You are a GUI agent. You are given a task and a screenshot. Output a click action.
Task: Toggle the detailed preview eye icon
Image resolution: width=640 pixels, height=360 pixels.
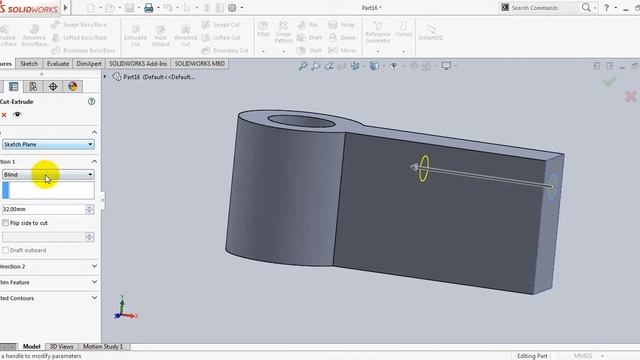pos(17,115)
